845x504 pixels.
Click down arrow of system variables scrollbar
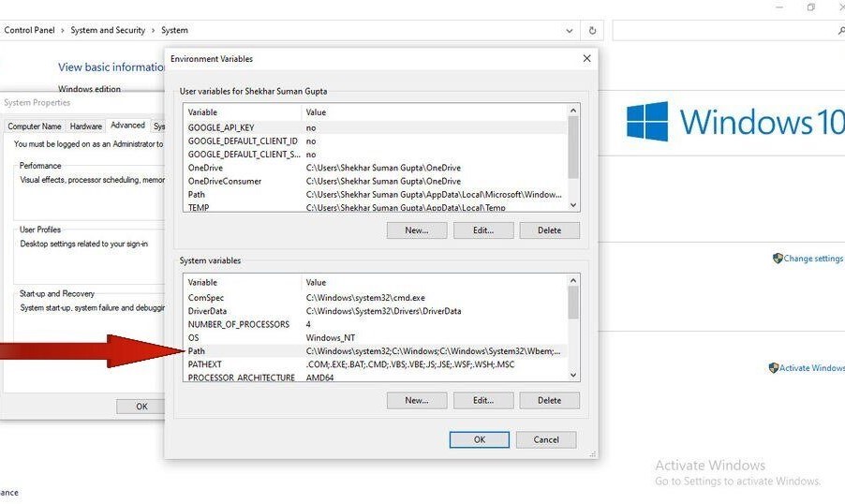[x=572, y=375]
